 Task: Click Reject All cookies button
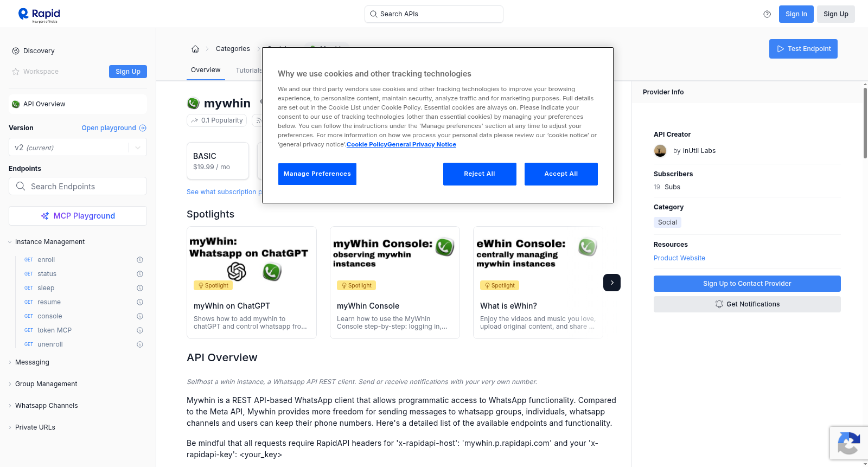(x=480, y=174)
